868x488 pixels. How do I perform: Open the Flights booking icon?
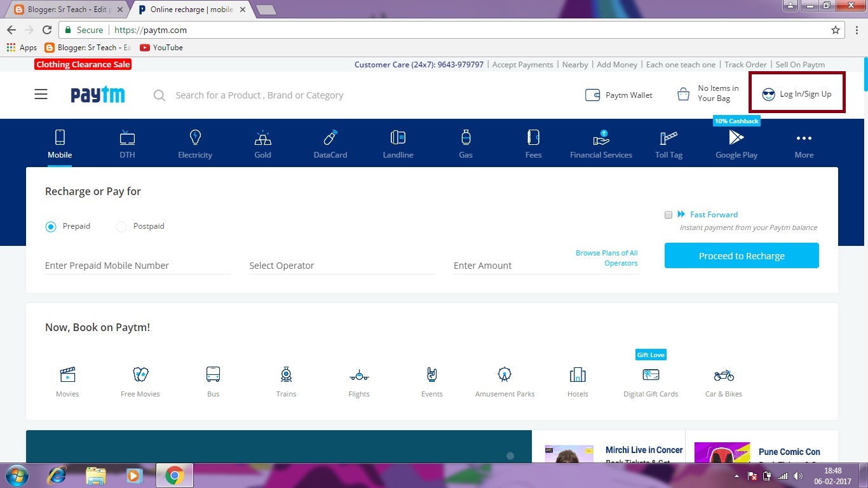point(358,380)
